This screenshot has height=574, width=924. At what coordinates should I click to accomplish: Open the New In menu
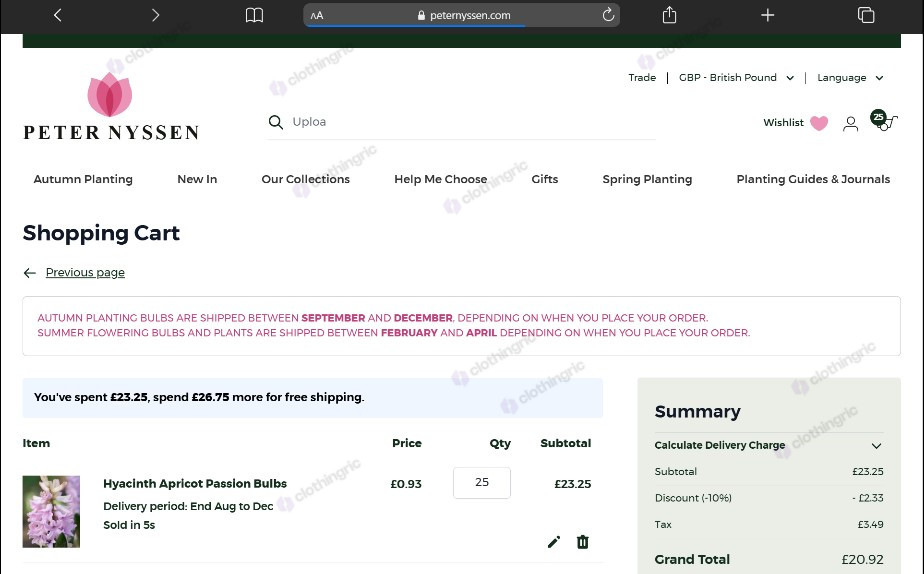click(197, 179)
